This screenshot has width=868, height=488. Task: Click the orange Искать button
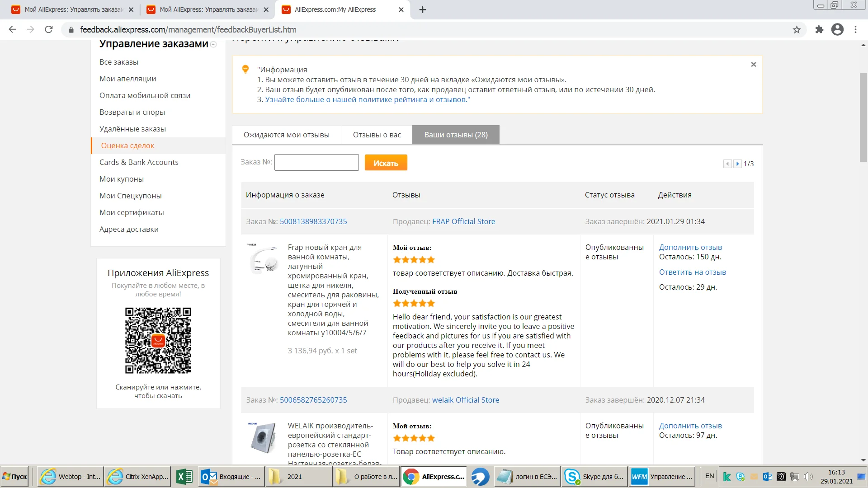tap(386, 163)
